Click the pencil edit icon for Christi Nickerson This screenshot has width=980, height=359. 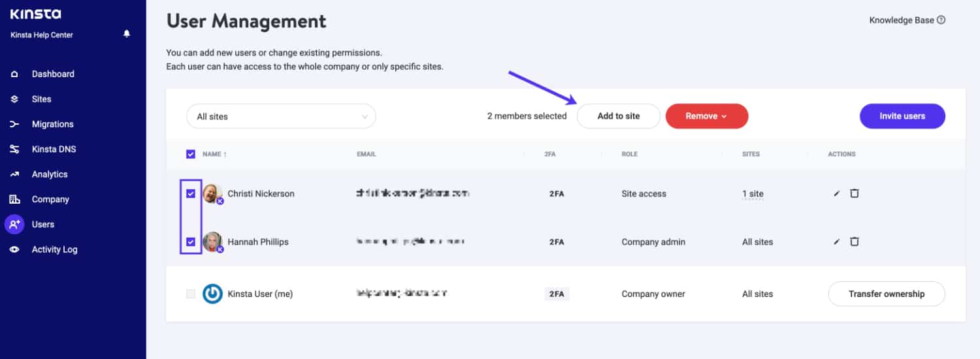[836, 194]
